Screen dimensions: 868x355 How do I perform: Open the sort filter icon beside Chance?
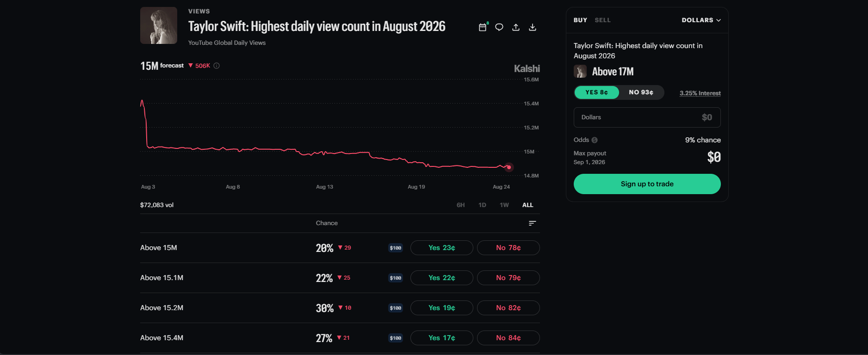[532, 223]
